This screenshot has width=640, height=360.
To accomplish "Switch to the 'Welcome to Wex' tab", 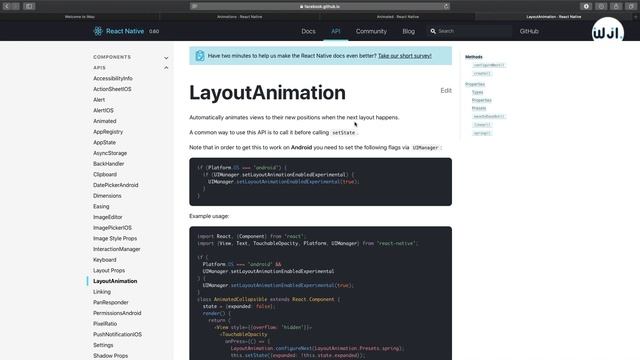I will pos(80,17).
